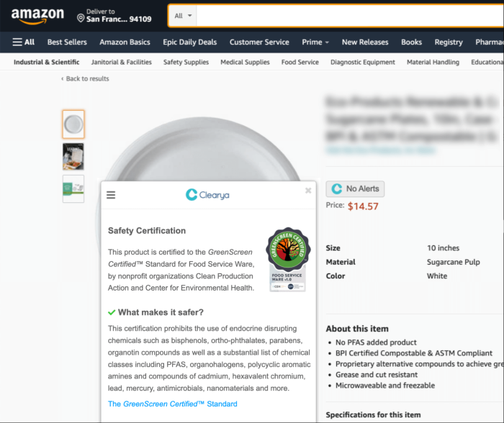Click the Amazon logo
Image resolution: width=504 pixels, height=423 pixels.
tap(37, 14)
